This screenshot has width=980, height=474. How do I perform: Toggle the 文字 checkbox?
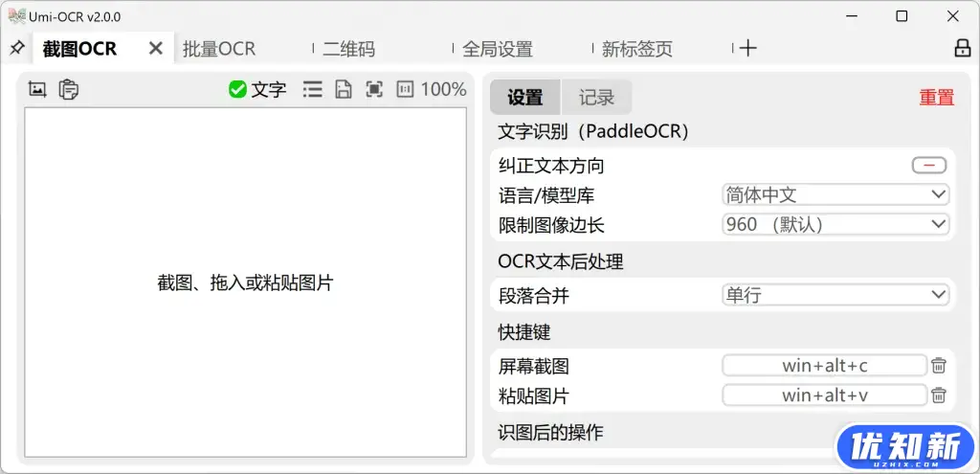[x=257, y=89]
